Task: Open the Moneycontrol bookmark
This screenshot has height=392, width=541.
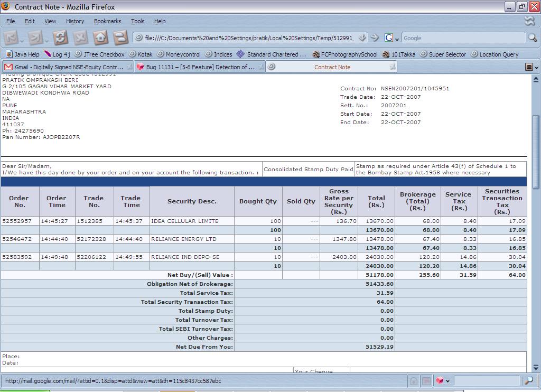Action: point(179,54)
